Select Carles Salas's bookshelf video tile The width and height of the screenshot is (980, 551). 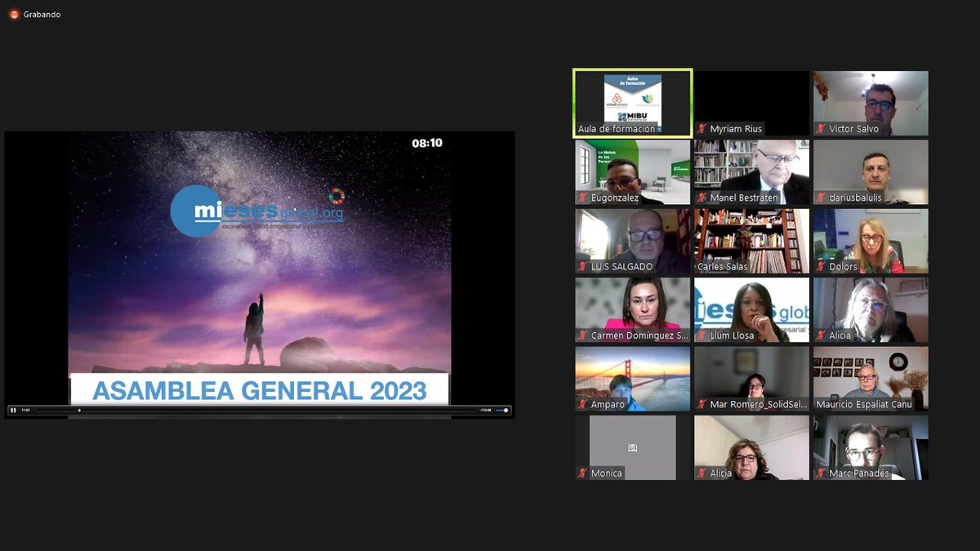751,241
